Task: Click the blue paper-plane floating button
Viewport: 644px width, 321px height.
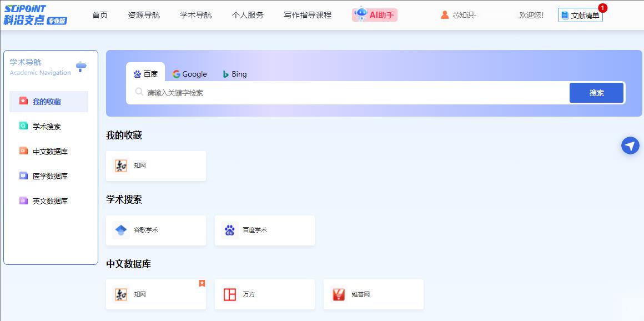Action: [630, 146]
